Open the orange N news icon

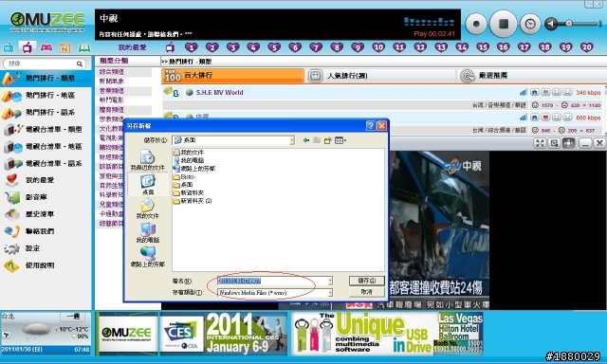(x=65, y=48)
